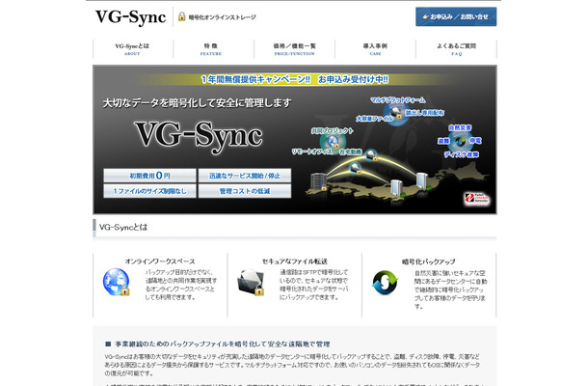Screen dimensions: 588x386
Task: Click the VG-Sync logo in the header
Action: click(x=130, y=17)
